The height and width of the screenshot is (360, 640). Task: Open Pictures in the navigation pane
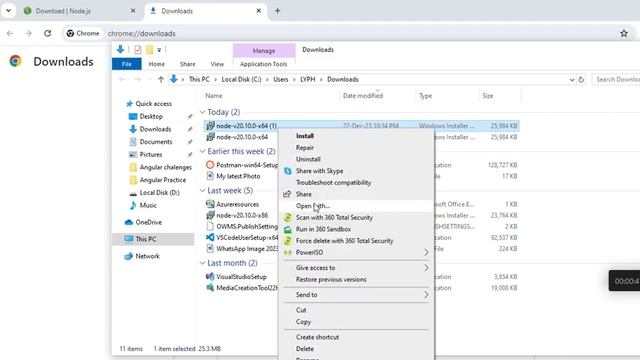pyautogui.click(x=151, y=154)
